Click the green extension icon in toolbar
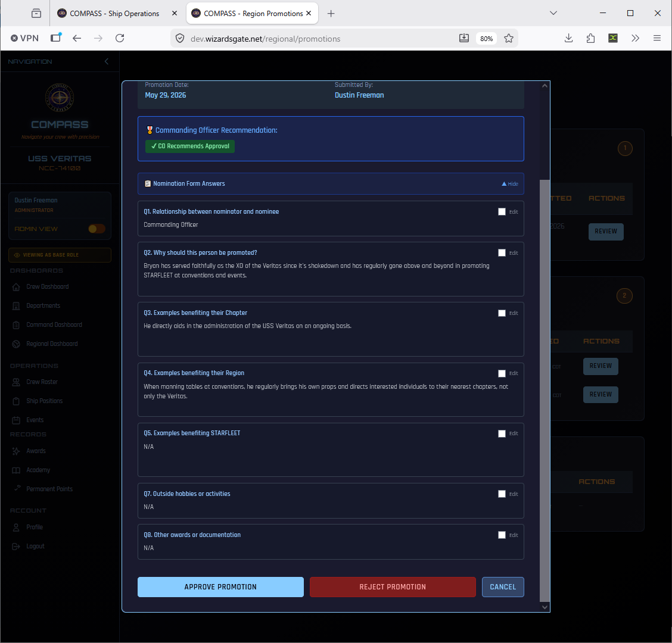The height and width of the screenshot is (643, 672). [x=613, y=38]
